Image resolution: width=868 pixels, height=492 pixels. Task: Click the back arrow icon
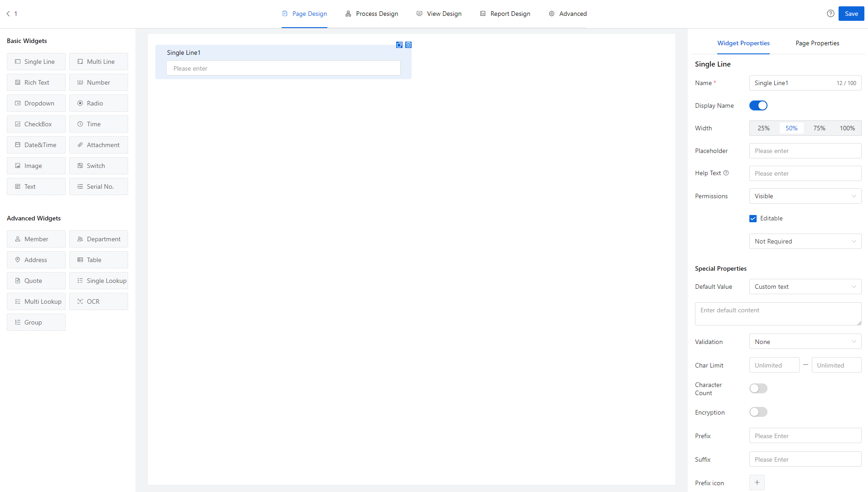click(8, 14)
